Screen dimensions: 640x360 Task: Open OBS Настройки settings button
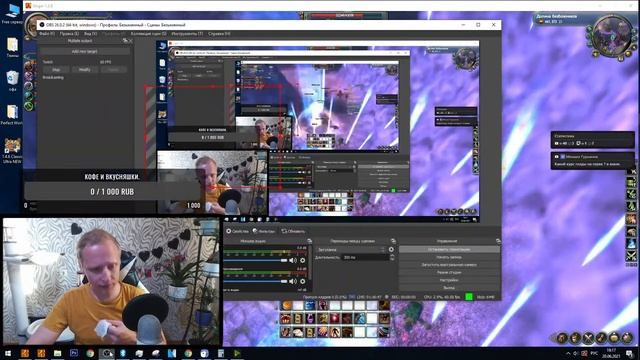pos(449,280)
